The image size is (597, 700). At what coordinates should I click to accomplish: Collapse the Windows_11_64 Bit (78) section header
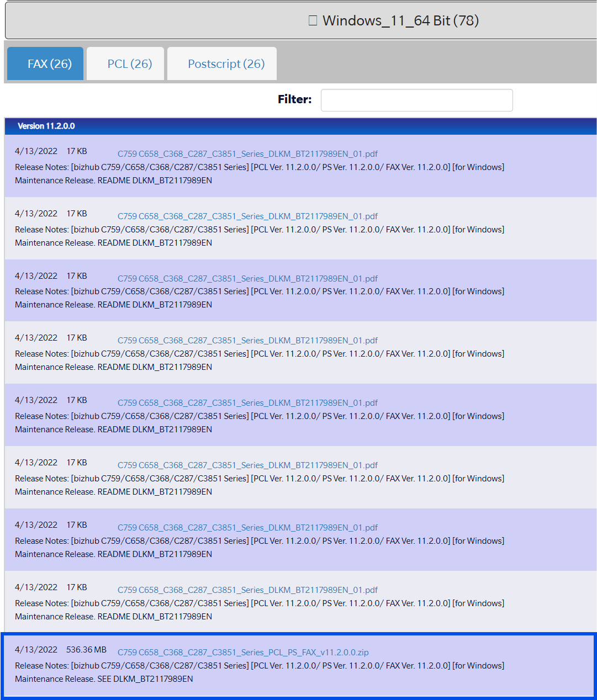[301, 20]
